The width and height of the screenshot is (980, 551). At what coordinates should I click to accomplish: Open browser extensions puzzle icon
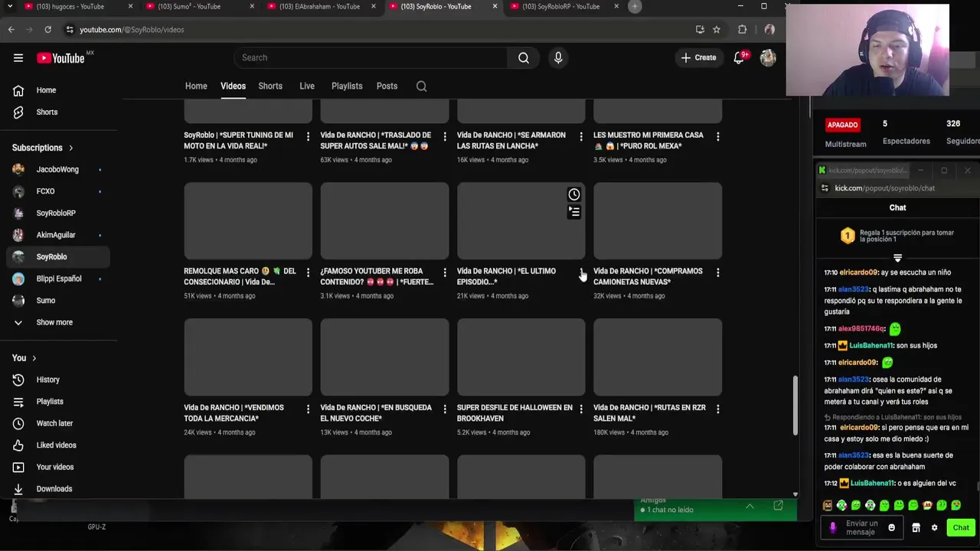pyautogui.click(x=742, y=29)
